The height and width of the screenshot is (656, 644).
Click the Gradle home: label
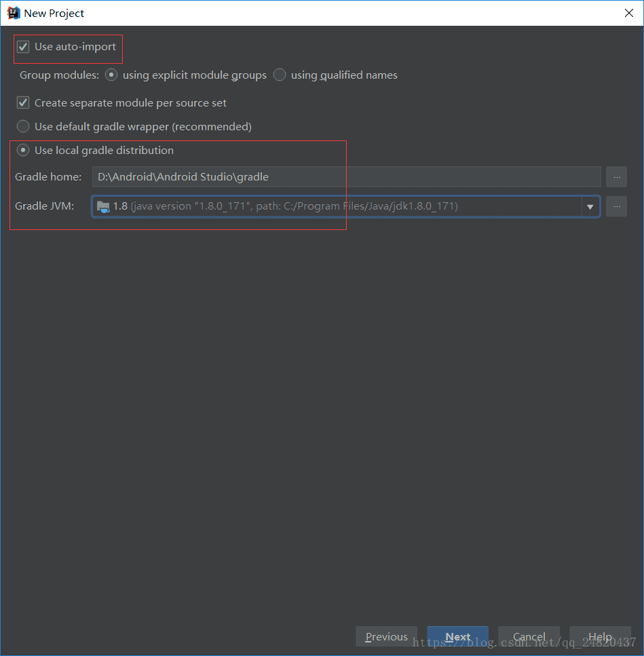(x=48, y=177)
